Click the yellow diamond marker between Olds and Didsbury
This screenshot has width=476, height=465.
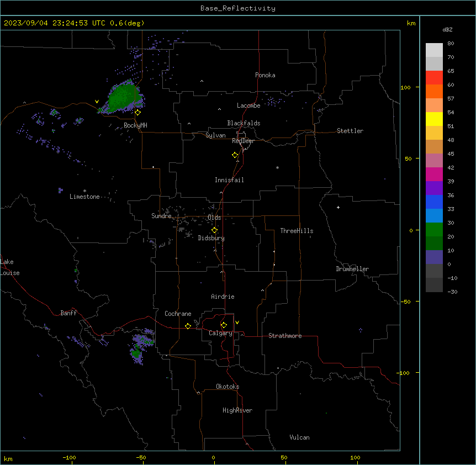215,230
